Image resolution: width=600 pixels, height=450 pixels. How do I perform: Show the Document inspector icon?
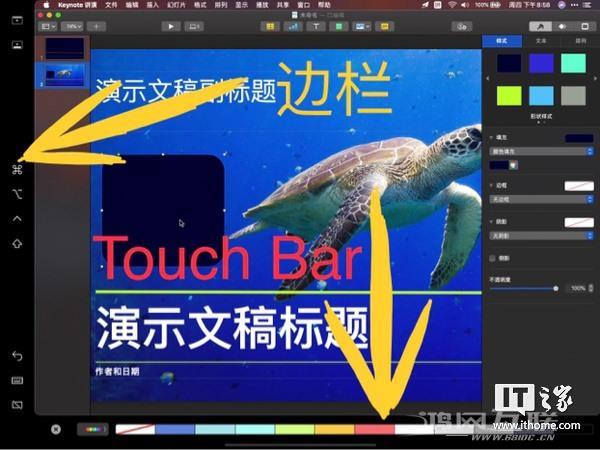click(584, 26)
